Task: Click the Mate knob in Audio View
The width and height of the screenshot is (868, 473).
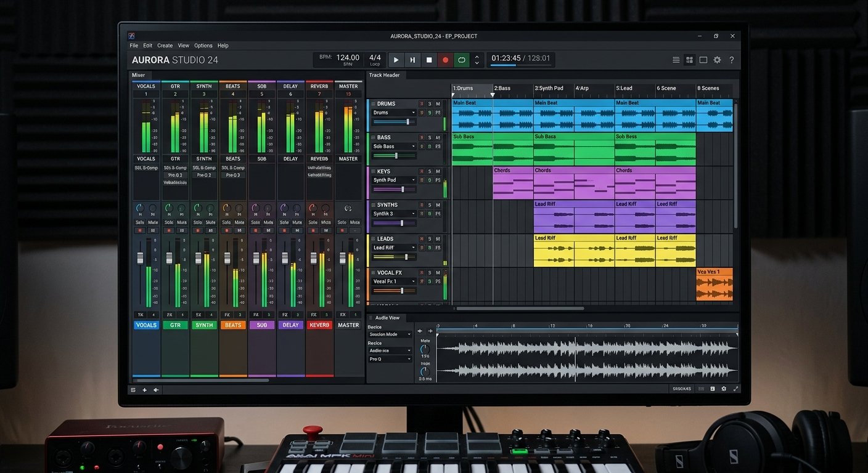Action: tap(425, 349)
